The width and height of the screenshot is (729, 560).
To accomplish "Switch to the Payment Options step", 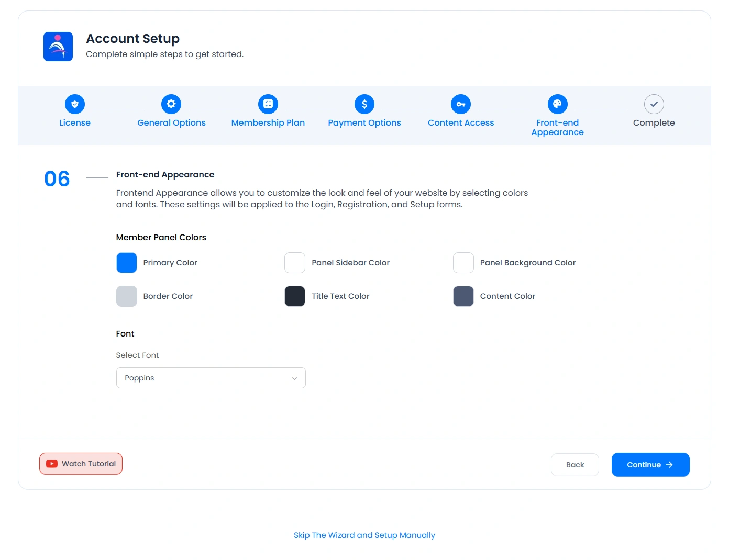I will pyautogui.click(x=364, y=122).
